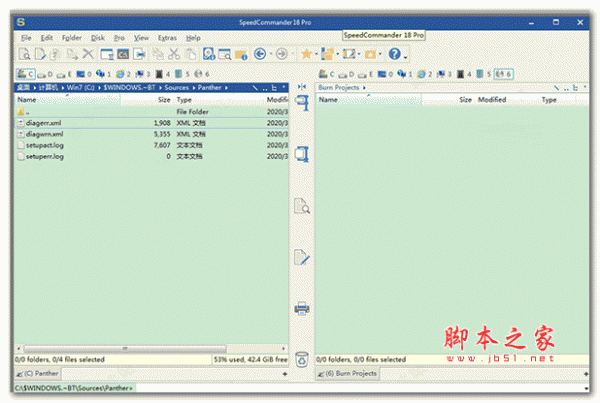Image resolution: width=600 pixels, height=403 pixels.
Task: Click the "53% used, 42.4 GiB free" status text
Action: coord(250,359)
